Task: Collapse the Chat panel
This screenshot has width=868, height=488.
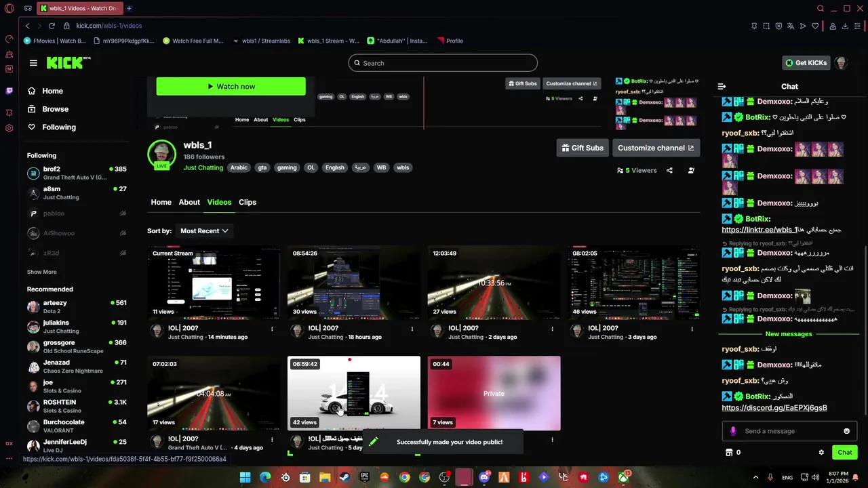Action: click(x=722, y=87)
